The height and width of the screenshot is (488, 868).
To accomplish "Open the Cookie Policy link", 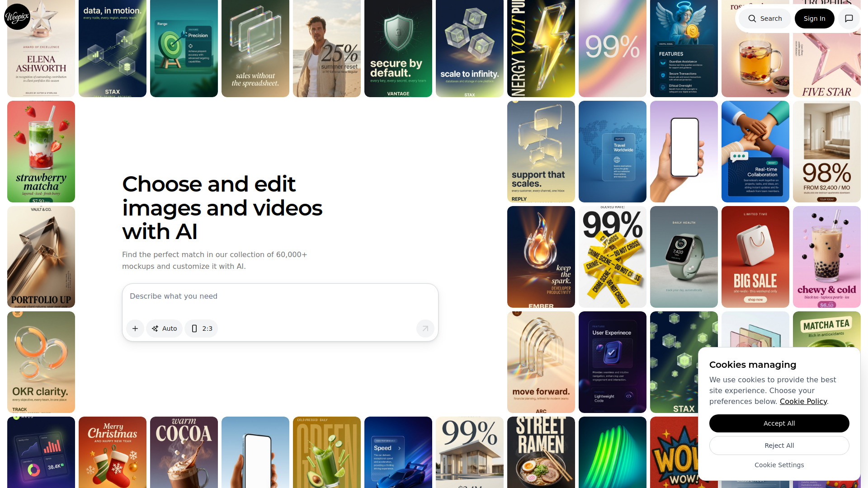I will 803,401.
